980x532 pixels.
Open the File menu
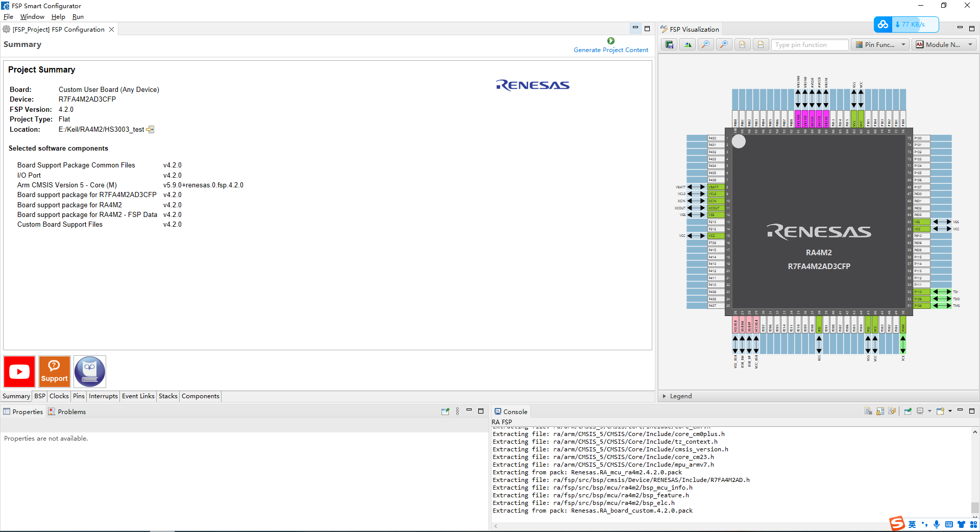(8, 17)
